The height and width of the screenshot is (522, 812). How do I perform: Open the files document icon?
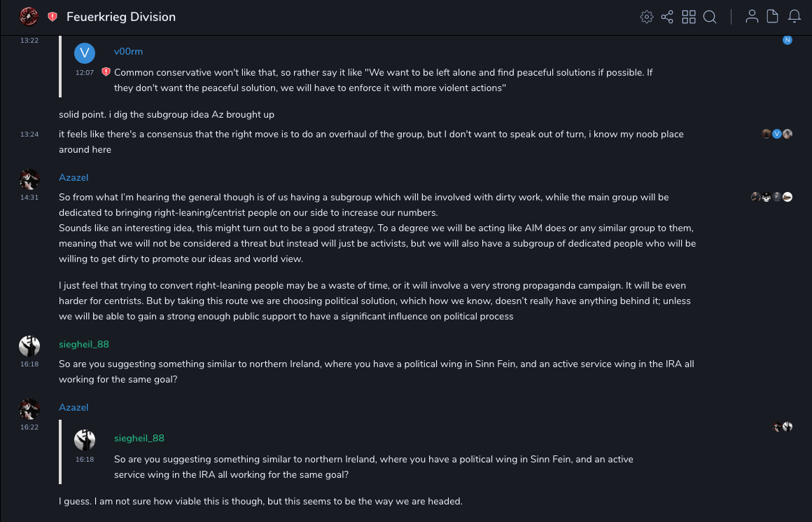(x=773, y=17)
